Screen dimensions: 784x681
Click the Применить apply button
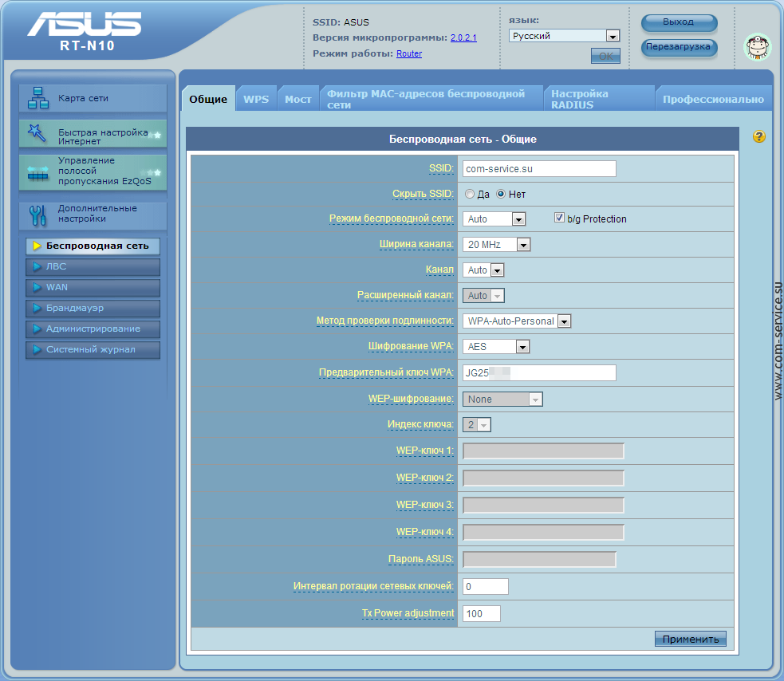[690, 639]
